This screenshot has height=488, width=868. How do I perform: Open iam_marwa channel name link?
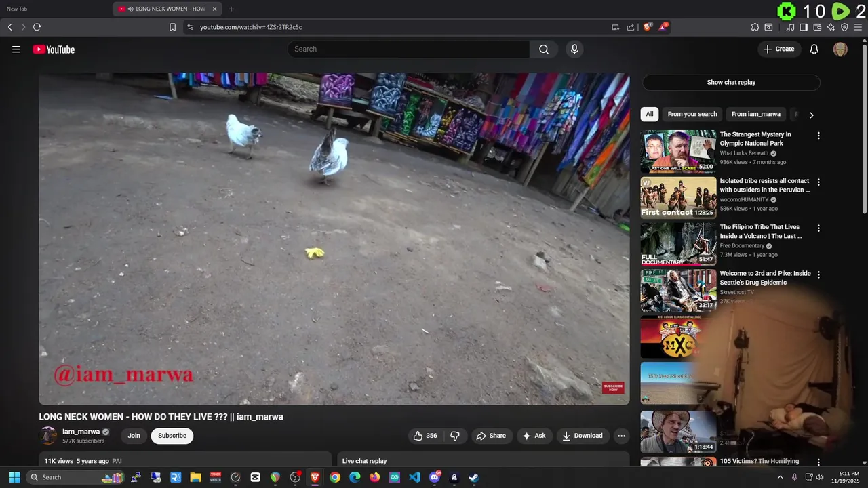81,432
